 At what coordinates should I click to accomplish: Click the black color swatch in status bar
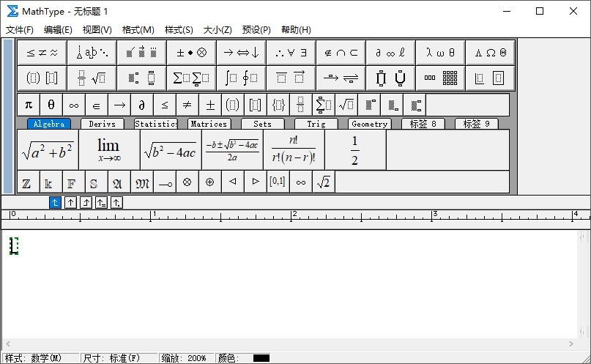coord(261,358)
